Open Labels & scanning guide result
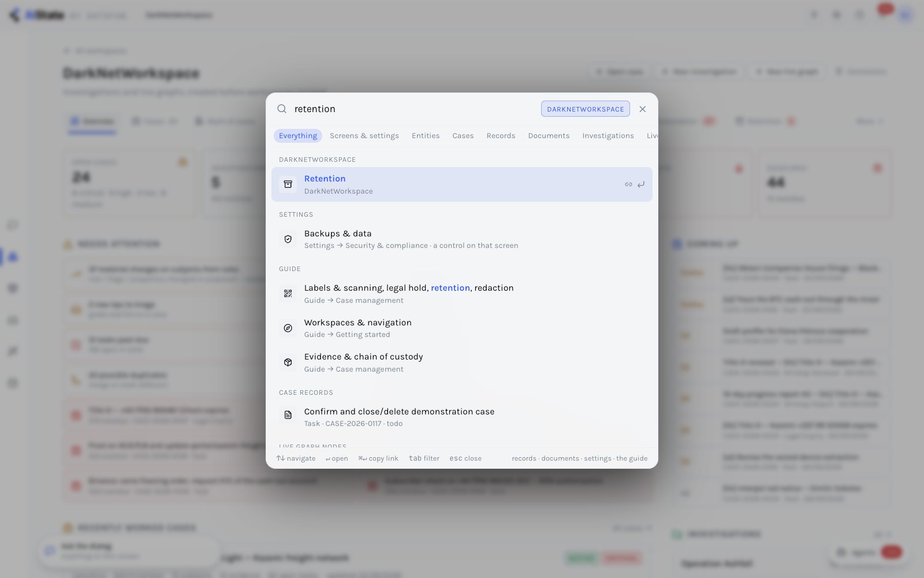This screenshot has width=924, height=578. tap(462, 294)
